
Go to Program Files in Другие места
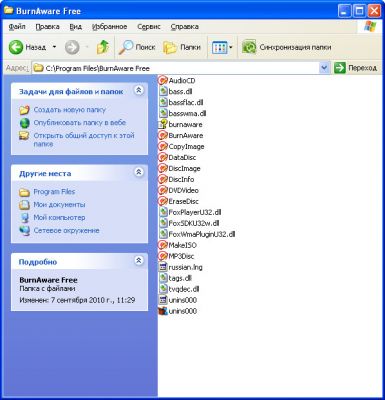[x=54, y=192]
